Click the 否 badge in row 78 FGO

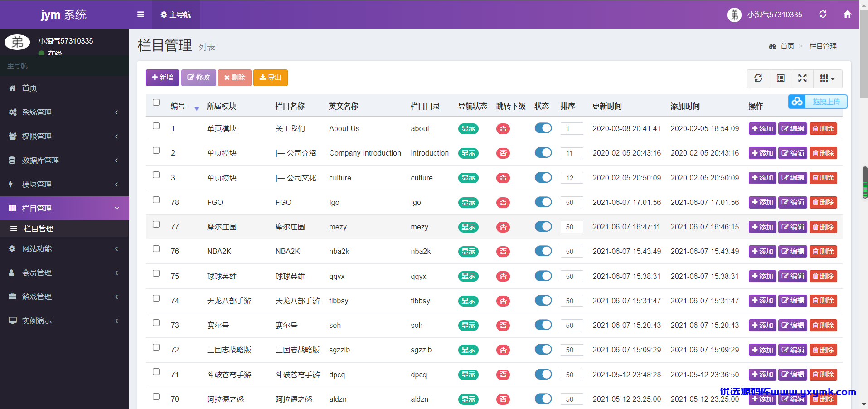click(x=503, y=203)
